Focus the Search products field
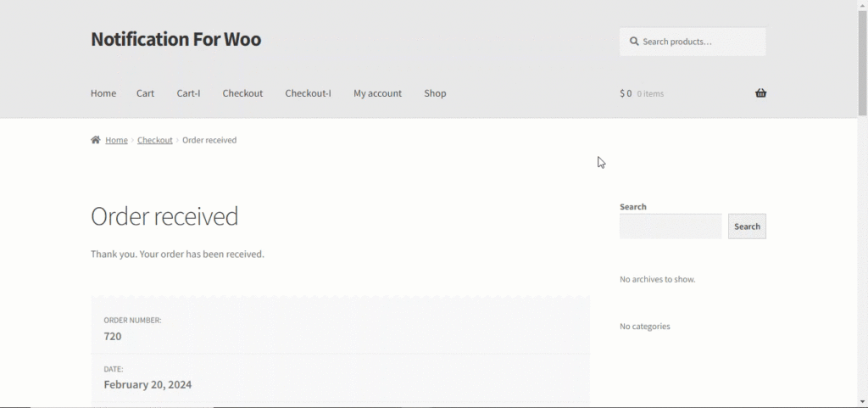Image resolution: width=868 pixels, height=408 pixels. coord(693,42)
